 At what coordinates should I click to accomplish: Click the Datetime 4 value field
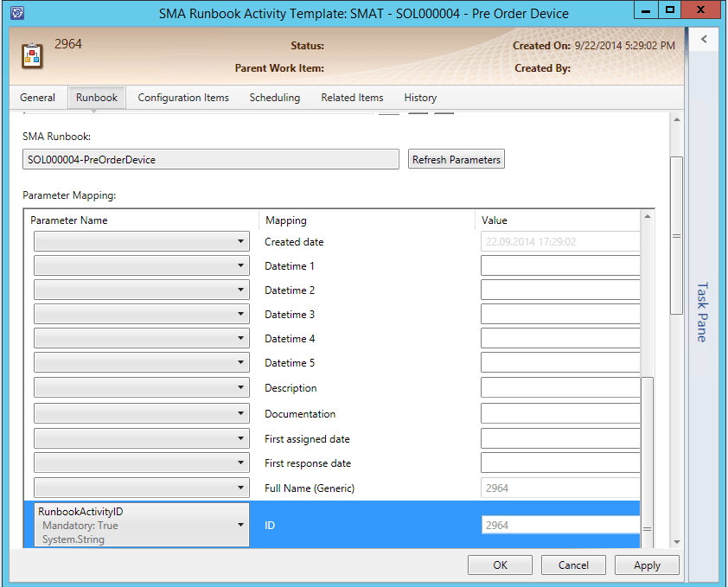click(x=560, y=338)
